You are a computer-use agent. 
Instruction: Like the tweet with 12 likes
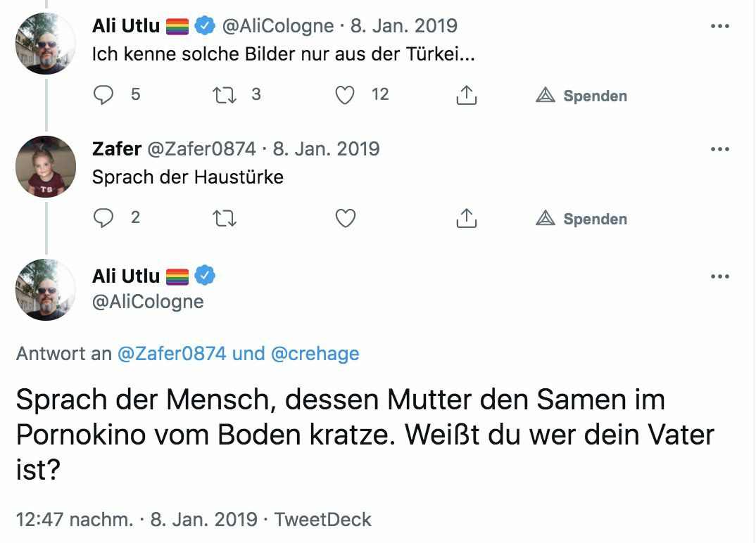(x=345, y=95)
